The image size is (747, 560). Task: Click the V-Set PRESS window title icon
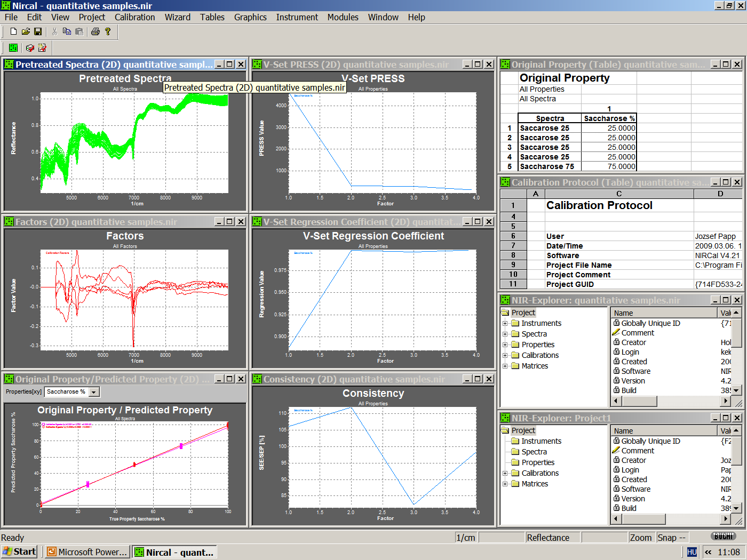pos(257,64)
